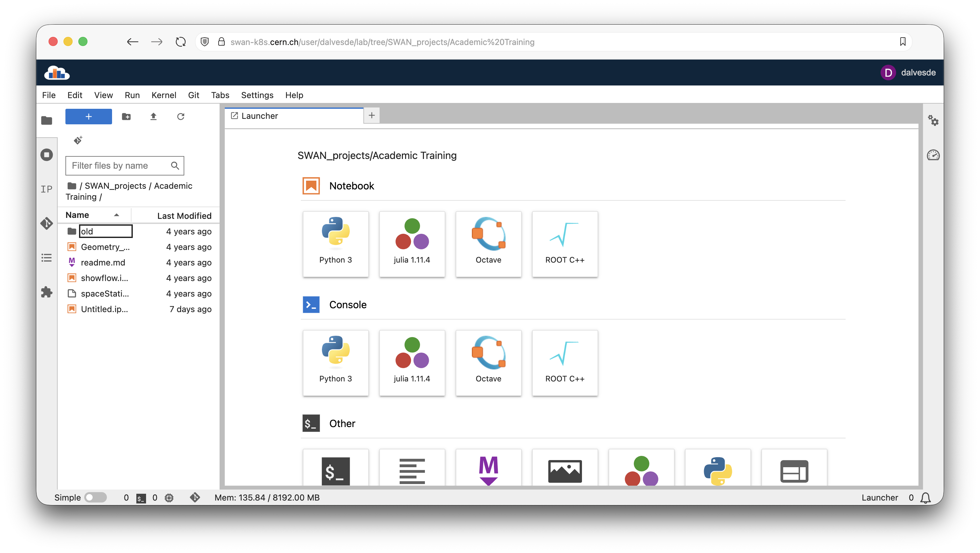Navigate to SWAN_projects in breadcrumb
This screenshot has height=553, width=980.
[x=115, y=186]
